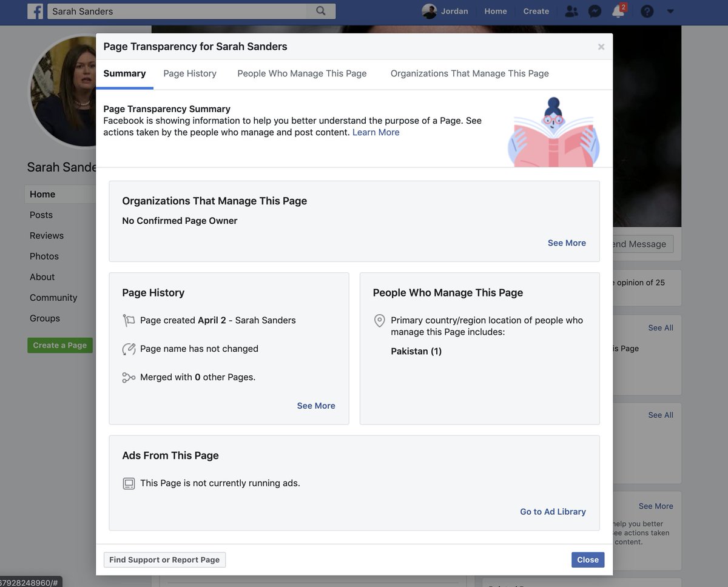Click the location pin in People Who Manage panel
The height and width of the screenshot is (587, 728).
(x=379, y=321)
